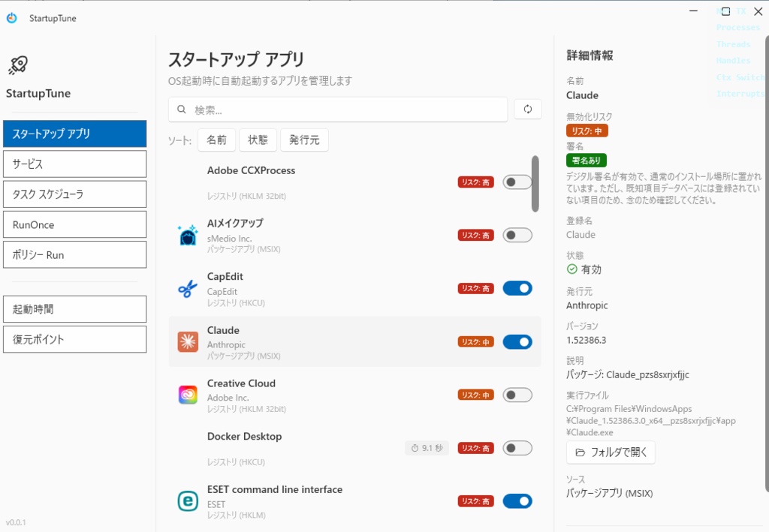Select the Adobe CCXProcess row title
Image resolution: width=769 pixels, height=532 pixels.
[251, 170]
